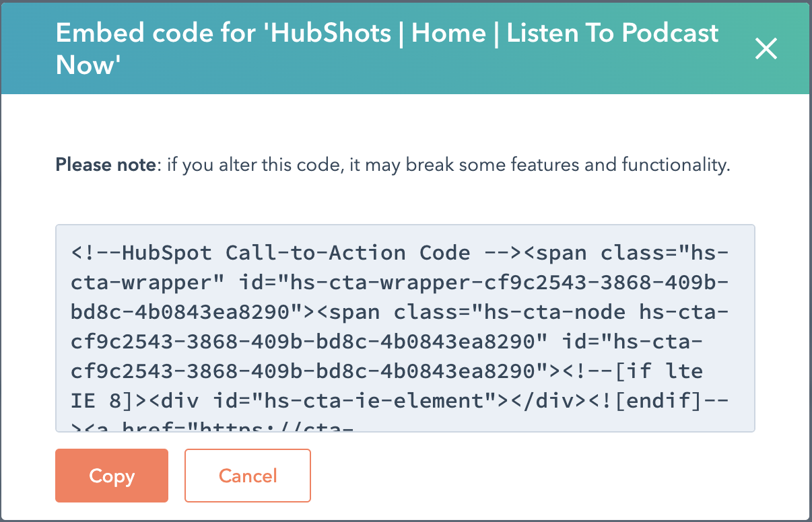Screen dimensions: 812x522
Task: Cancel the embed code dialog
Action: [x=248, y=476]
